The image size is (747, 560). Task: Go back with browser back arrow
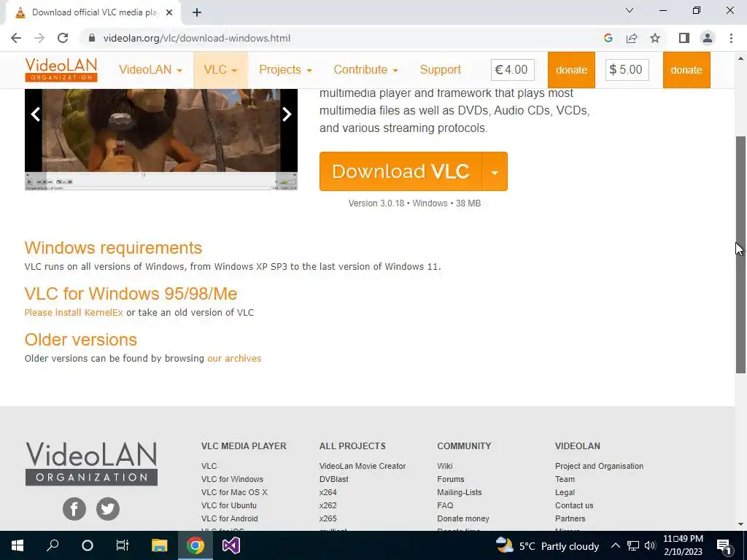(16, 38)
